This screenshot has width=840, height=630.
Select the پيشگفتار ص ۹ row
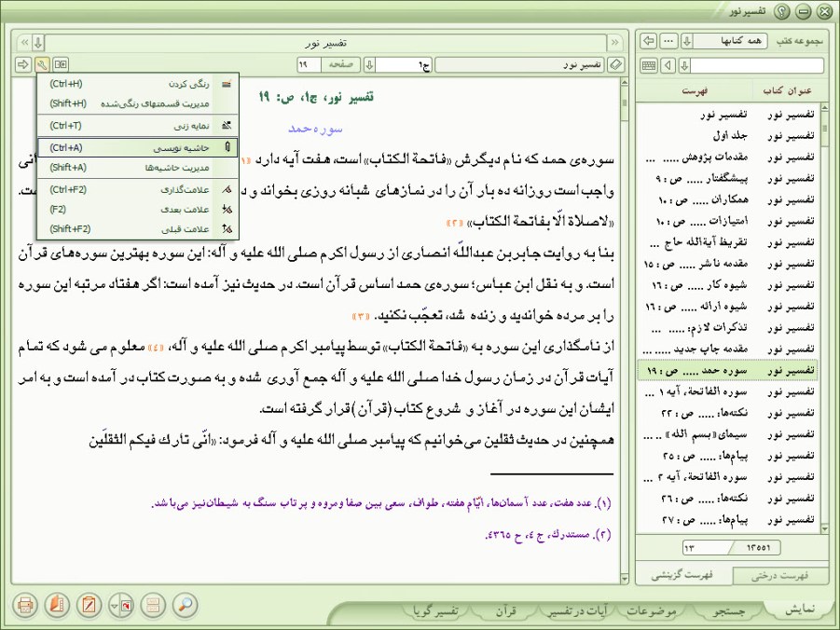click(728, 178)
